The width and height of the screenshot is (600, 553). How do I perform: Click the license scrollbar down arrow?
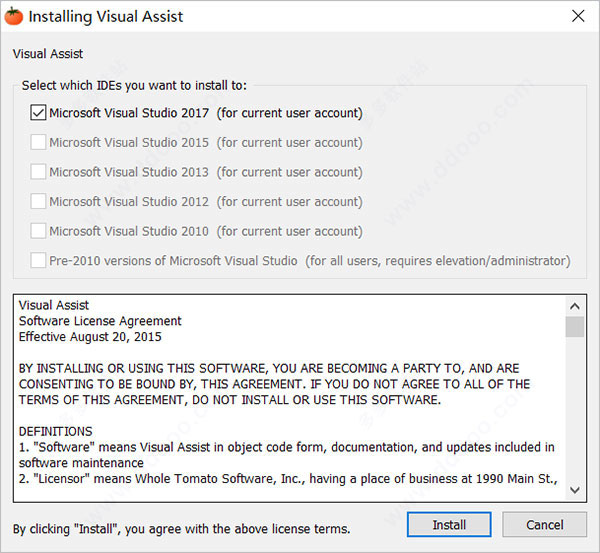(x=575, y=490)
